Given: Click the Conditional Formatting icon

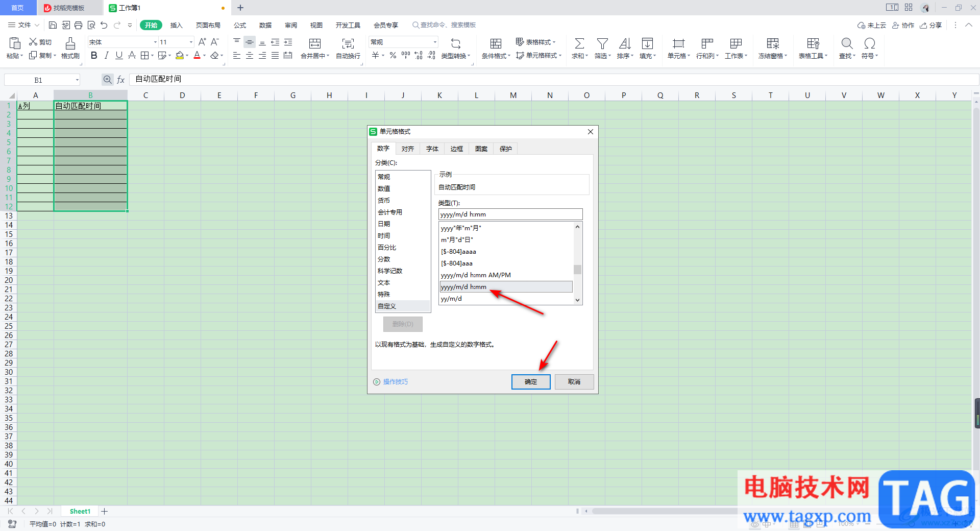Looking at the screenshot, I should coord(496,43).
